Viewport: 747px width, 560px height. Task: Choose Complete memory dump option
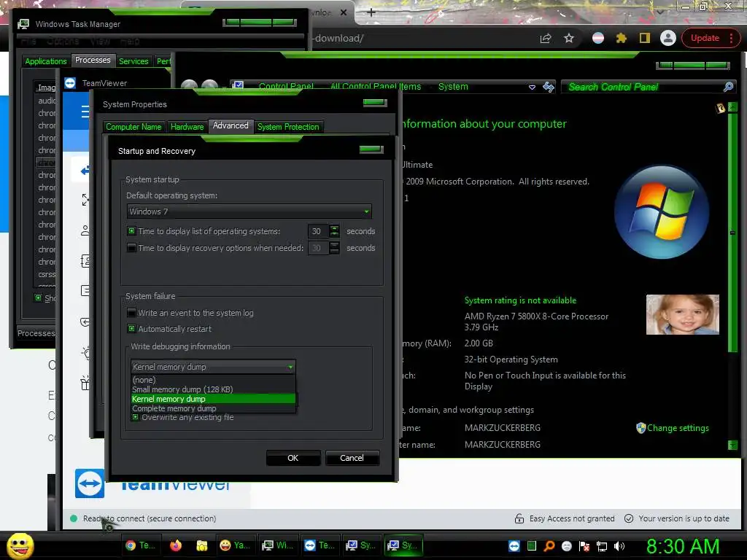coord(213,408)
